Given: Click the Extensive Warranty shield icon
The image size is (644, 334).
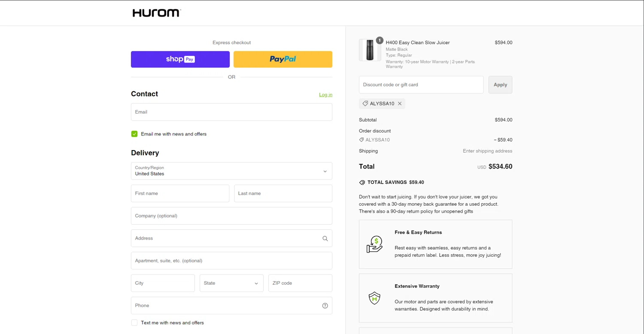Looking at the screenshot, I should pos(374,298).
